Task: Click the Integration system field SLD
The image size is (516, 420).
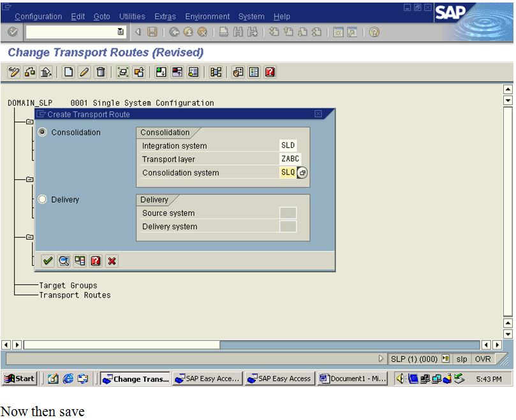Action: tap(288, 145)
